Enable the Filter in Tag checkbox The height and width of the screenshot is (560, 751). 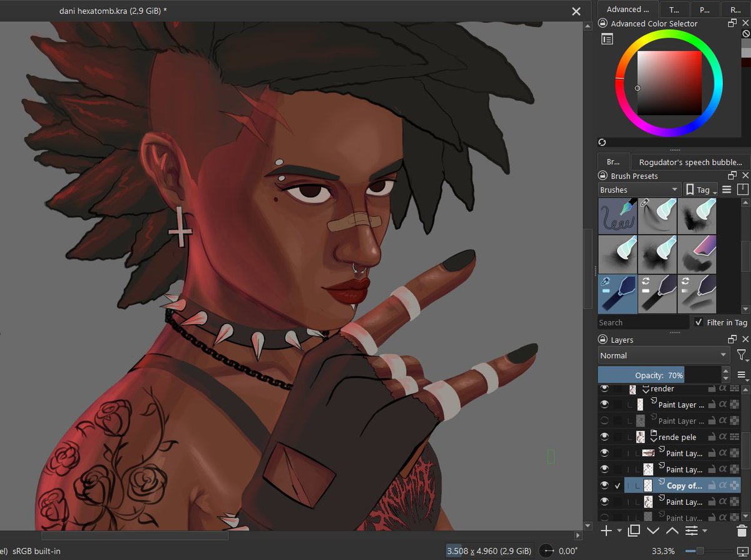pos(699,322)
